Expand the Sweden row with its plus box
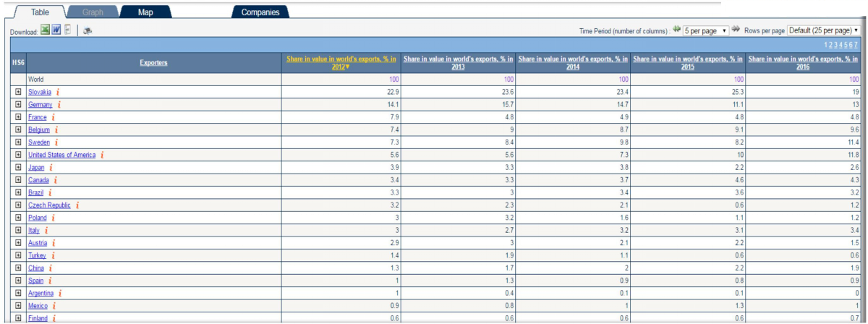Viewport: 868px width, 324px height. coord(18,142)
